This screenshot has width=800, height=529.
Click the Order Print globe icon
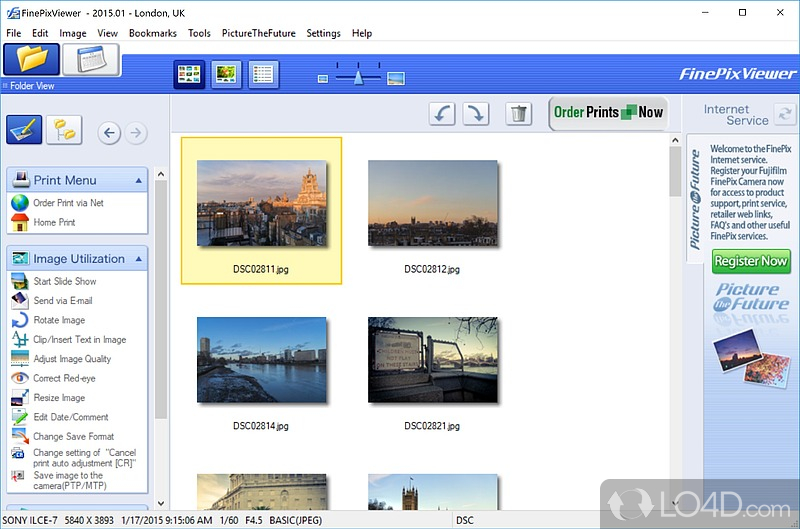pos(20,203)
